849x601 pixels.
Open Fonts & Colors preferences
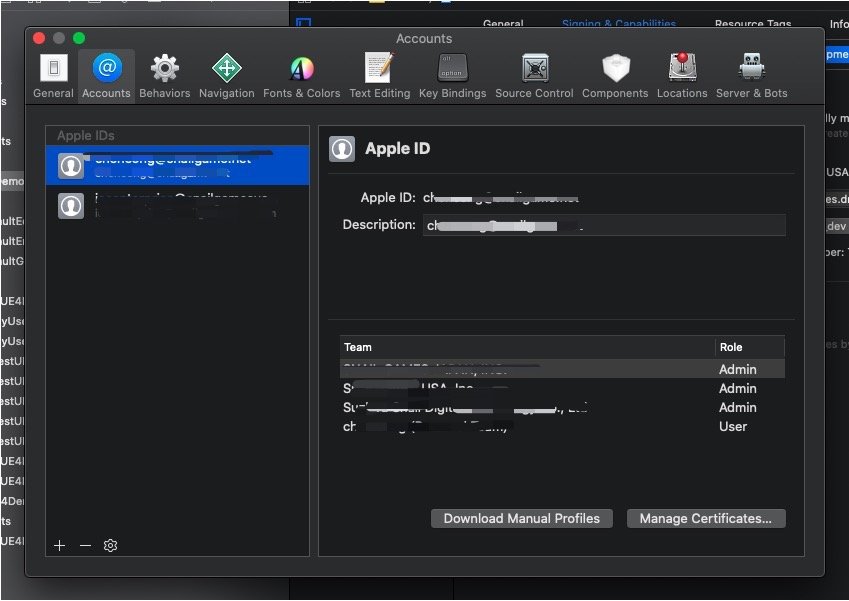point(302,76)
